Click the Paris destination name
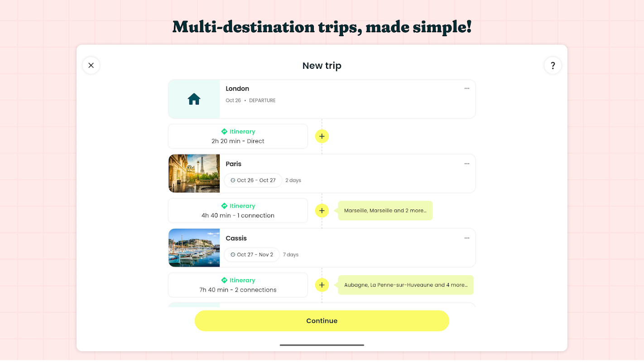 234,164
